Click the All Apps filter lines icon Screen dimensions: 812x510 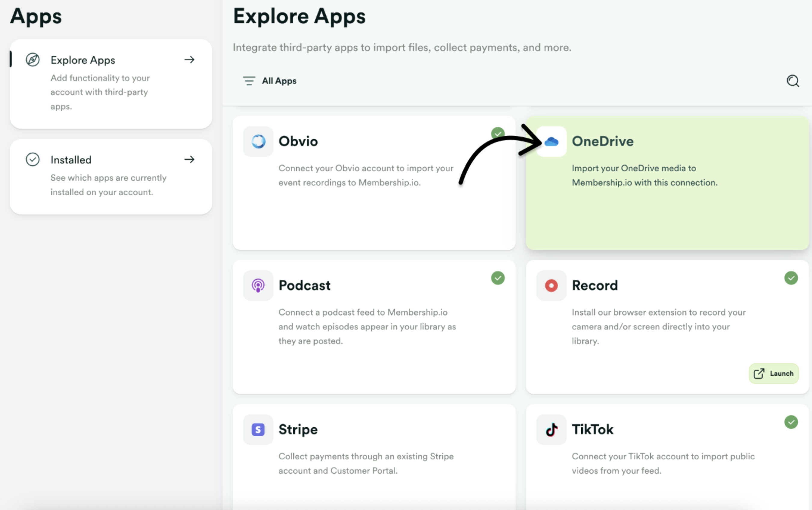249,81
